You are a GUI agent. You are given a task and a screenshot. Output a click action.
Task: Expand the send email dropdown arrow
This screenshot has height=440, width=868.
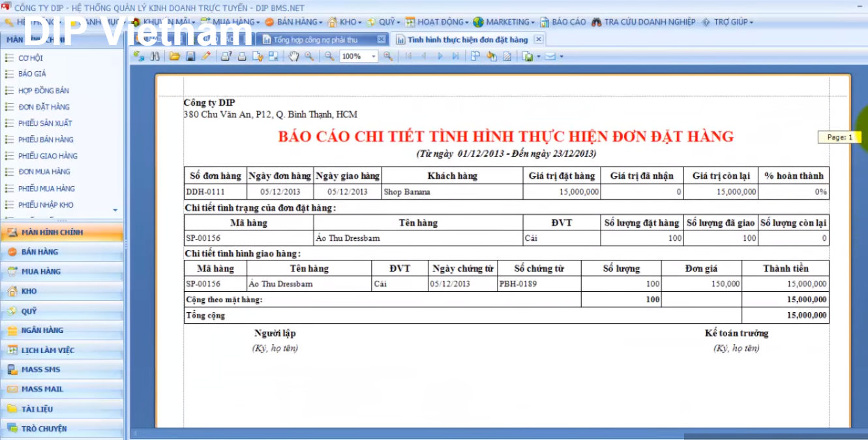(561, 56)
